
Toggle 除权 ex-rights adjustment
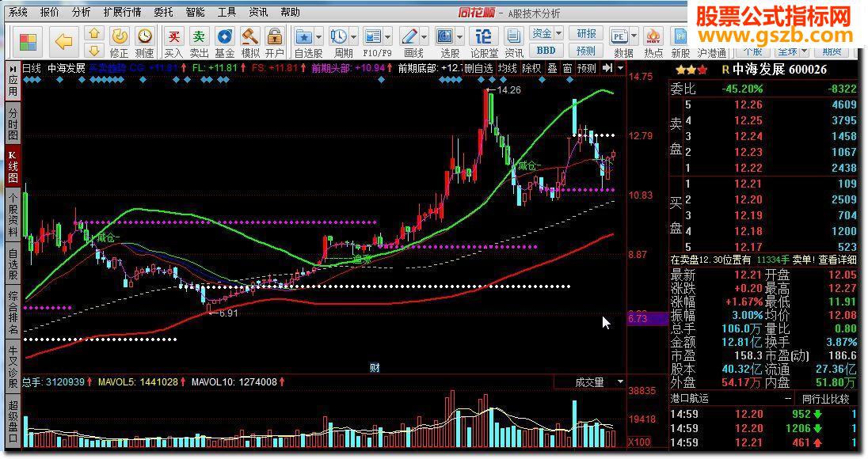(x=531, y=69)
